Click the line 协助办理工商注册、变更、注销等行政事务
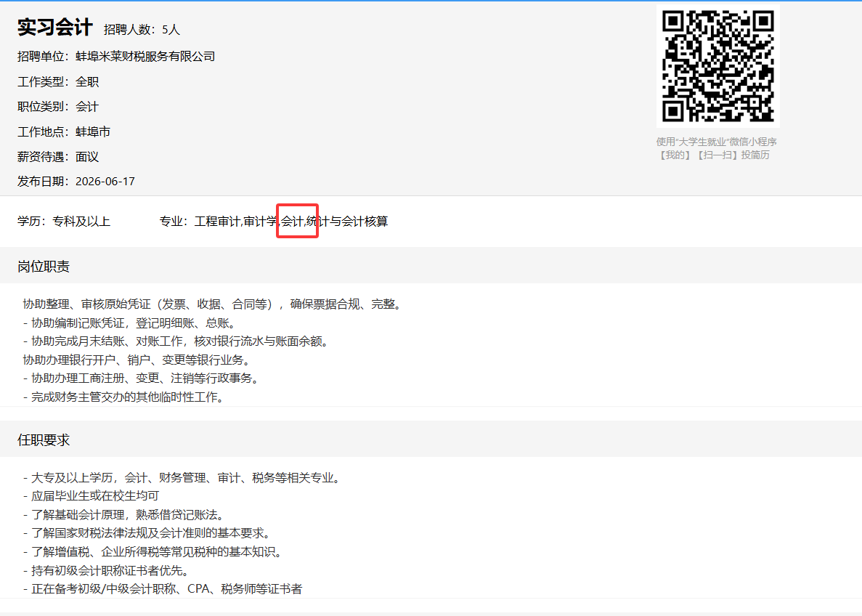This screenshot has width=862, height=616. [142, 378]
